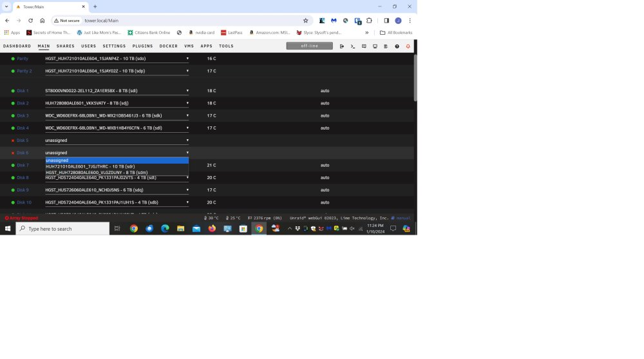Click the tower.local/Main address bar
Screen dimensions: 644x359
(181, 21)
